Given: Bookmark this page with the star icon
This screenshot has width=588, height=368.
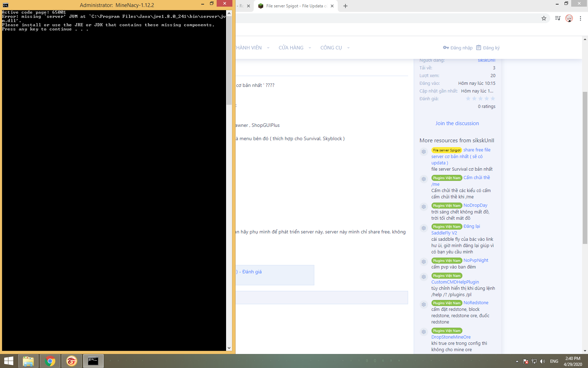Looking at the screenshot, I should (544, 18).
